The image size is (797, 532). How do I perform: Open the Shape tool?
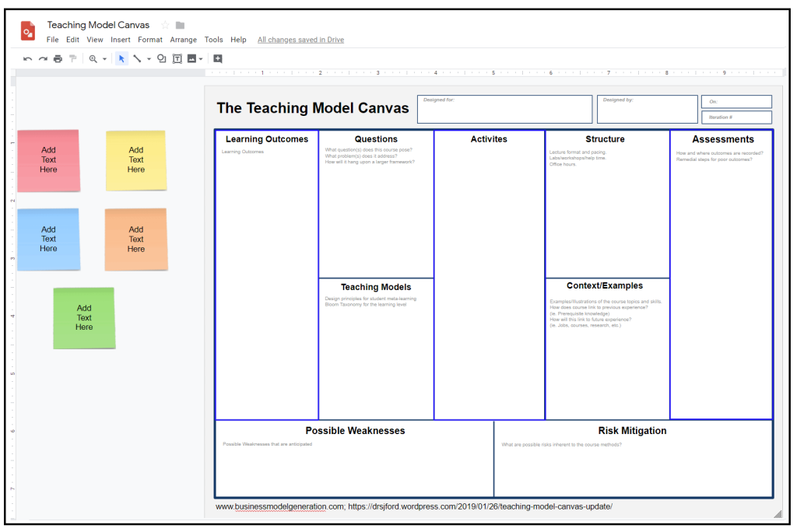point(163,58)
